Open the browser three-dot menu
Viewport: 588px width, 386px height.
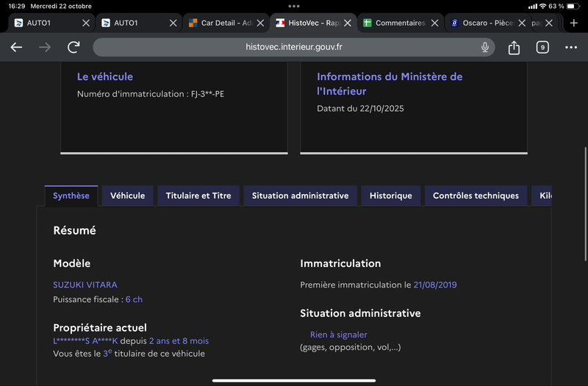571,47
